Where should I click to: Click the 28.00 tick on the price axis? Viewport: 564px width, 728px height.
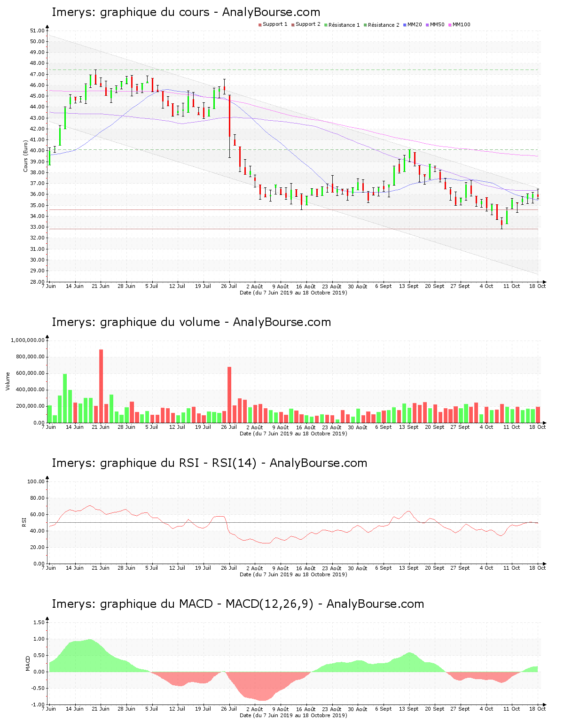(37, 282)
